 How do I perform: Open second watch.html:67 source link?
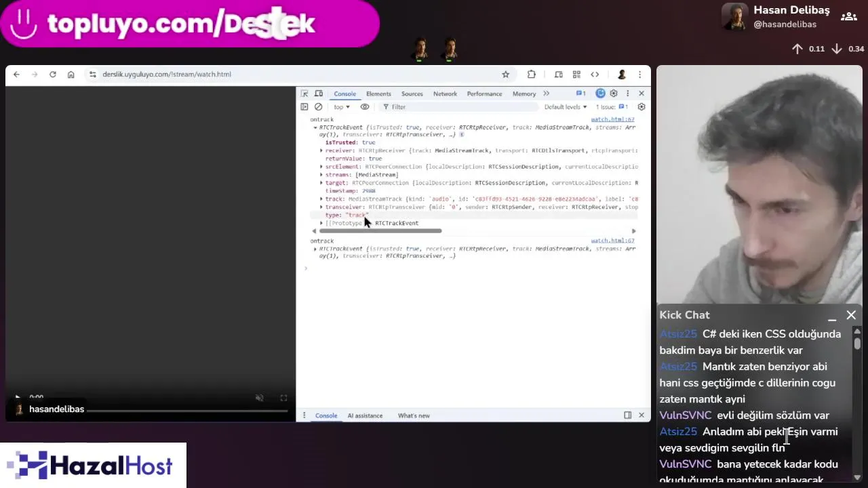pos(612,241)
